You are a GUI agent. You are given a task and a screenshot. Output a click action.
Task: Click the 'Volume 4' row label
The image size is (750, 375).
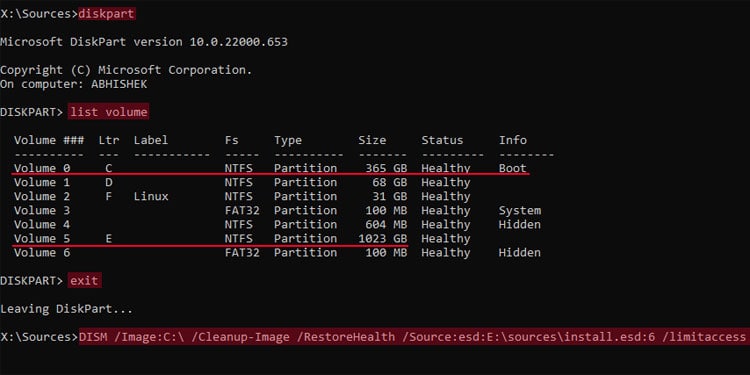click(x=42, y=224)
